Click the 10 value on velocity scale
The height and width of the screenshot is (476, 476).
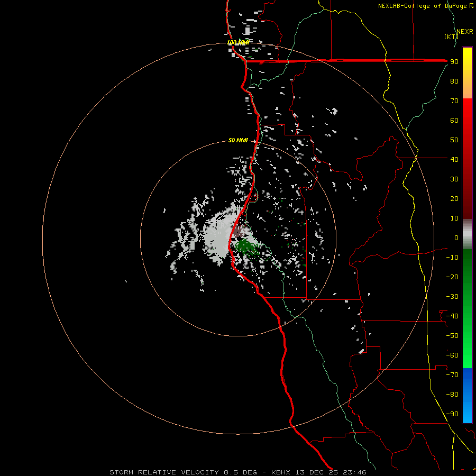pyautogui.click(x=454, y=218)
